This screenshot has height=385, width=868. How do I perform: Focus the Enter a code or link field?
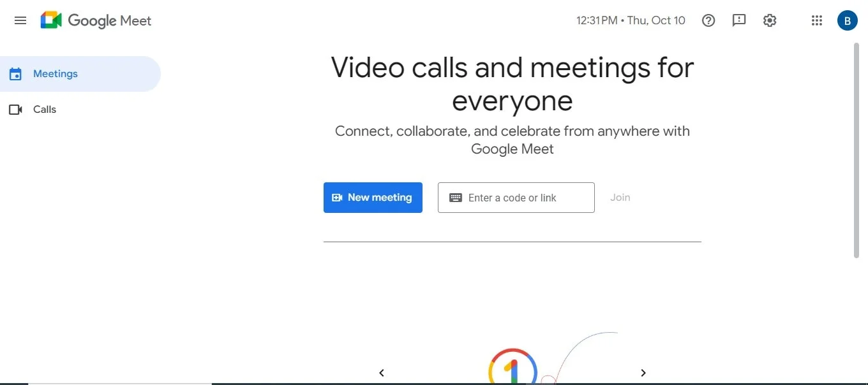tap(516, 198)
